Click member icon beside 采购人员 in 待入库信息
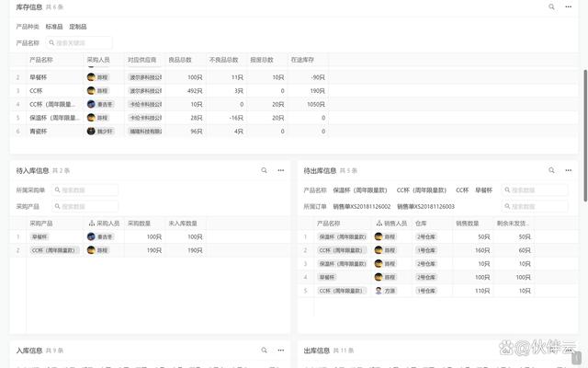 click(92, 224)
